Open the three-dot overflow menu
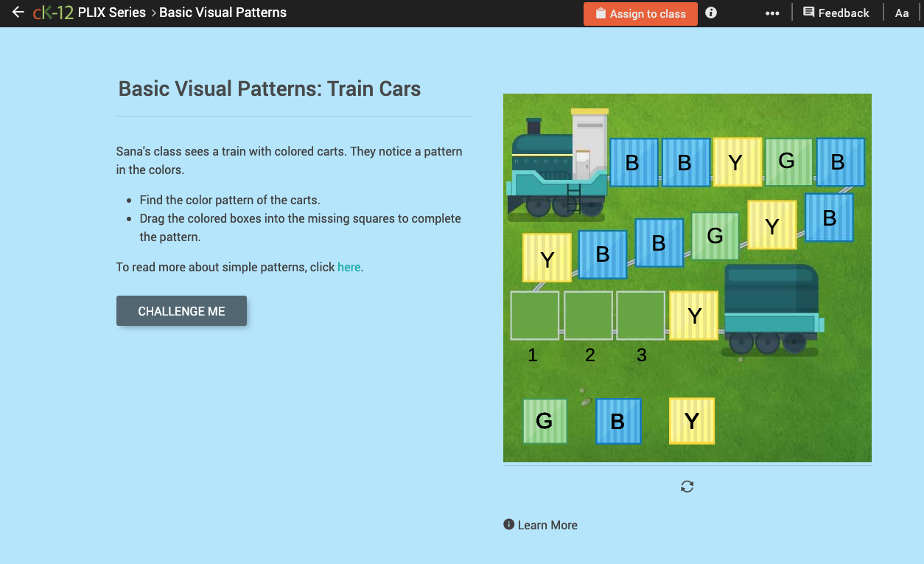 click(x=772, y=12)
